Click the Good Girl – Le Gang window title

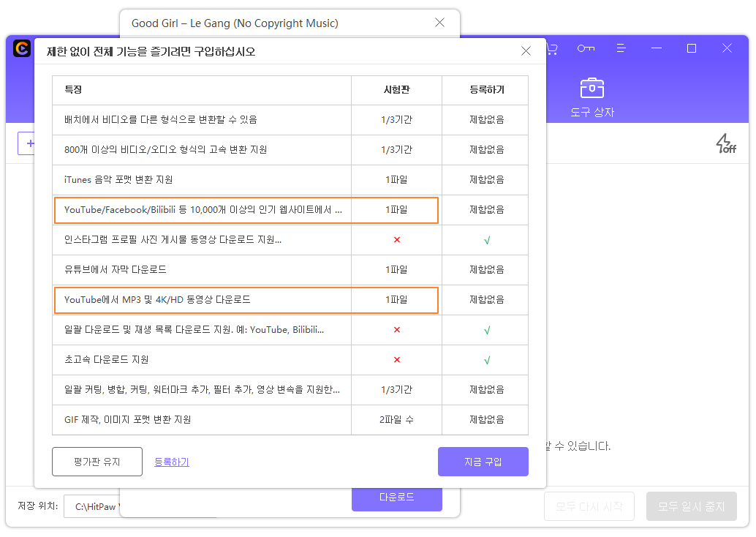click(x=235, y=23)
